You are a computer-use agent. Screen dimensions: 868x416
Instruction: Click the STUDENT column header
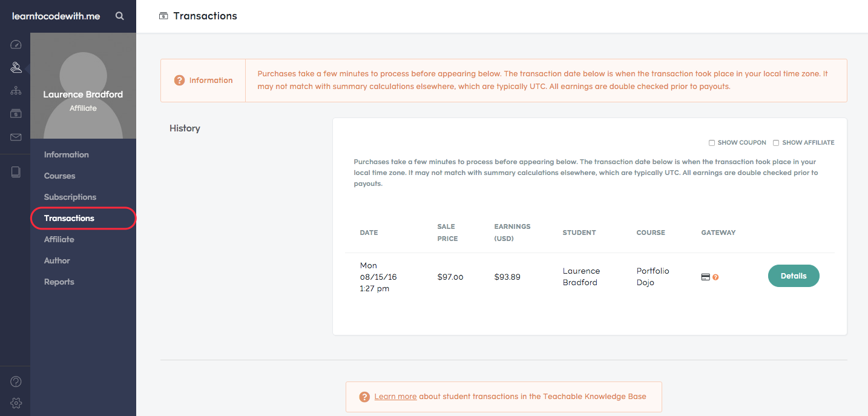click(579, 233)
